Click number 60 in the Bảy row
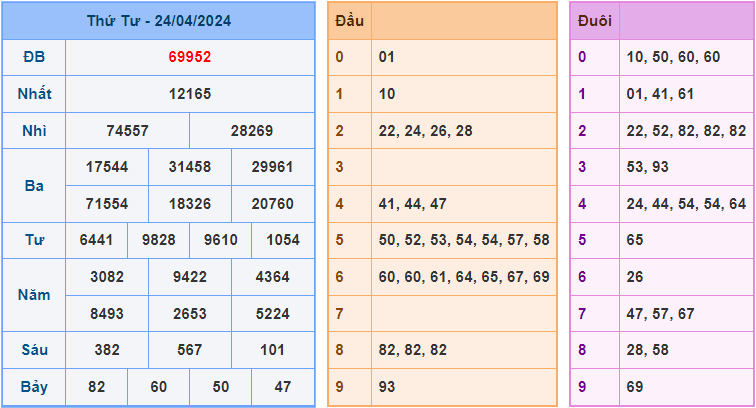Viewport: 756px width, 408px height. (159, 387)
